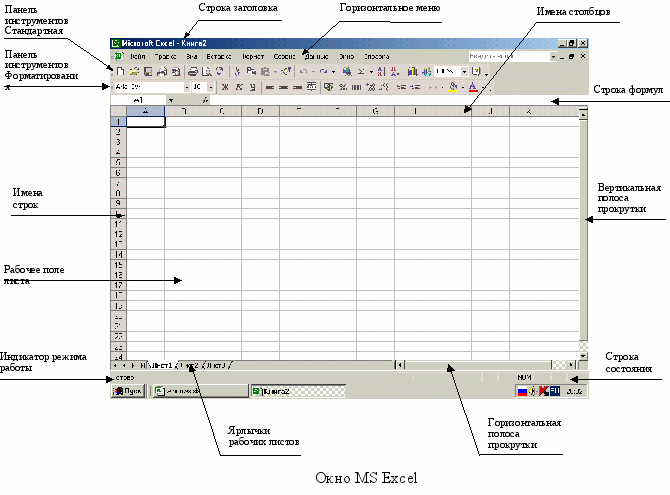This screenshot has width=670, height=495.
Task: Apply percent style format
Action: (x=343, y=87)
